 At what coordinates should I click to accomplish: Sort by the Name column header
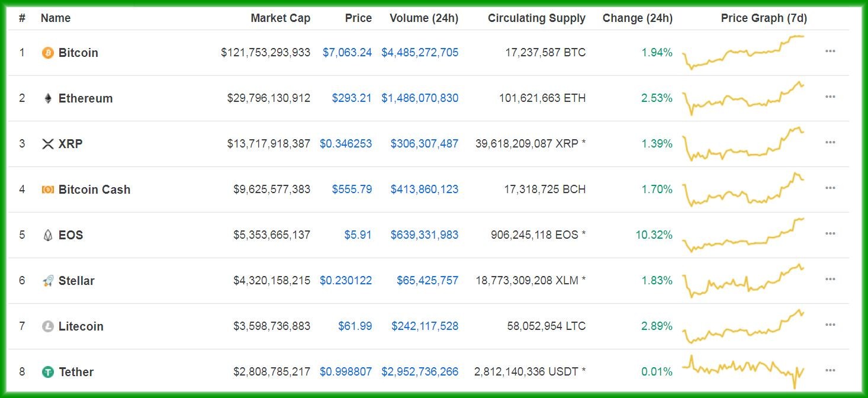pos(55,18)
